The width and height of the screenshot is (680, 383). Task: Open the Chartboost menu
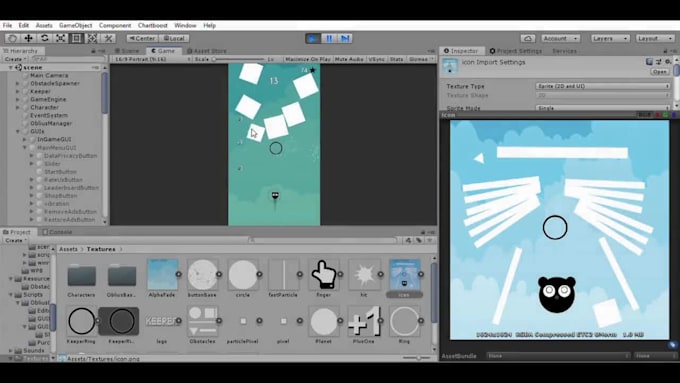(x=153, y=25)
